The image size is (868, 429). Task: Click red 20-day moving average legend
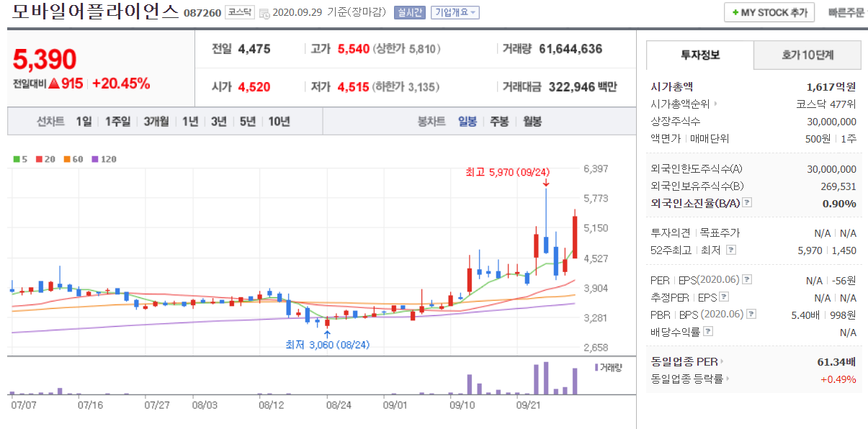point(45,159)
